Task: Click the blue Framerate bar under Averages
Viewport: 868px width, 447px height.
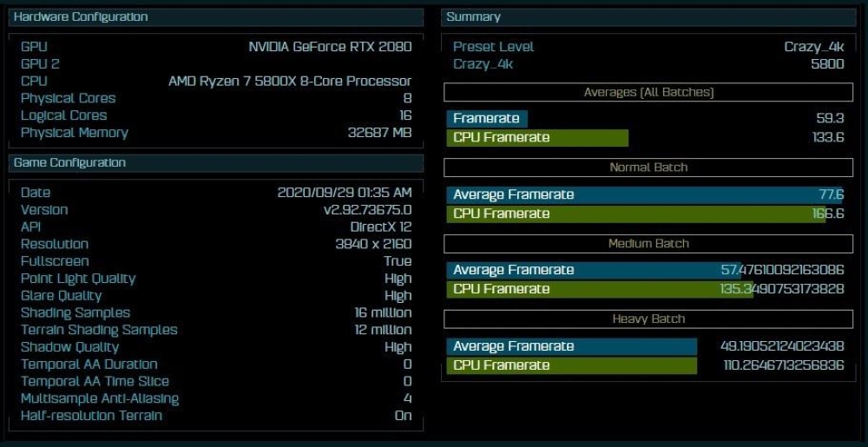Action: 487,118
